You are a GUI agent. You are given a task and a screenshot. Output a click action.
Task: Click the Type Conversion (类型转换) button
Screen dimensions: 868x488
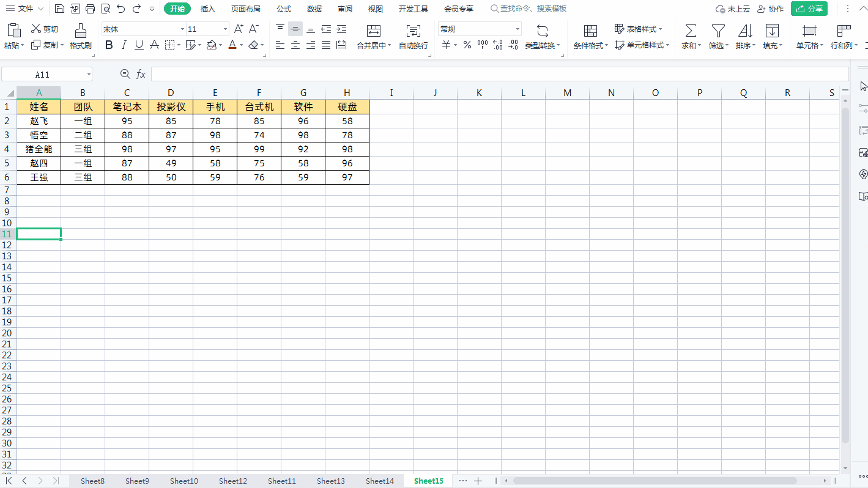click(x=542, y=37)
